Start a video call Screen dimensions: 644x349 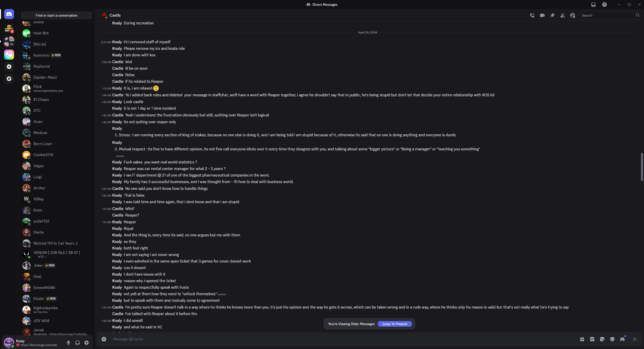tap(542, 15)
